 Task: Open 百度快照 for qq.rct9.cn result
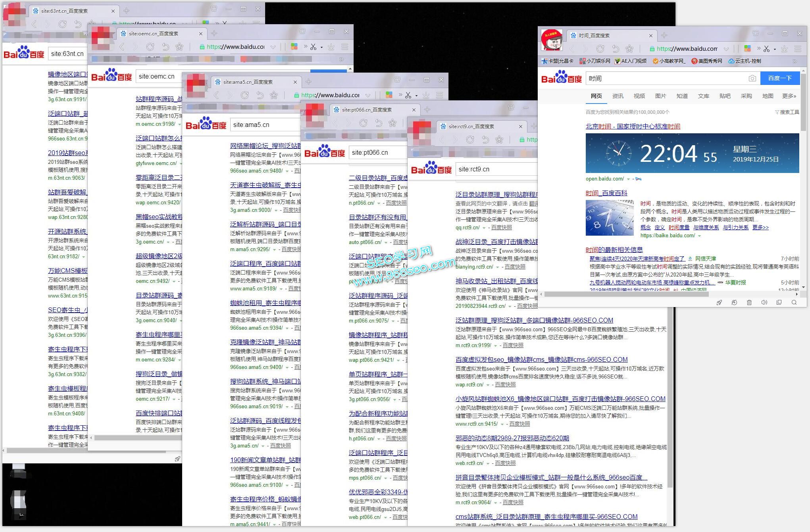[502, 228]
